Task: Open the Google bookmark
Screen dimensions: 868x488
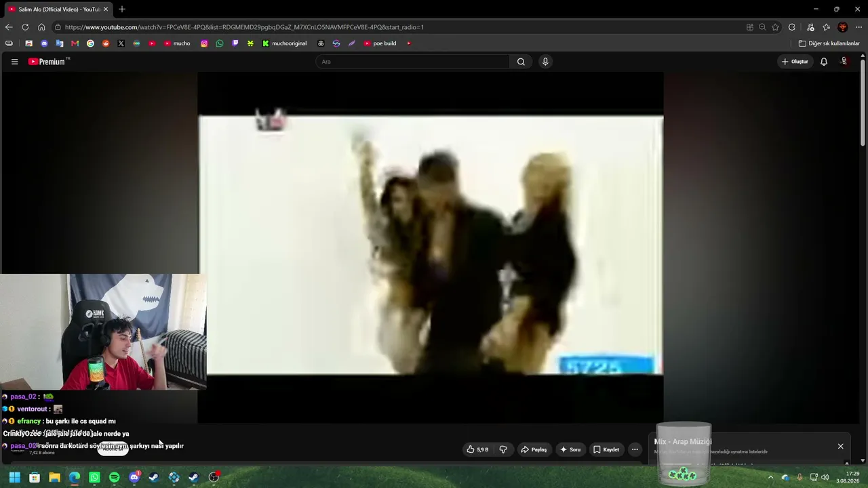Action: (x=90, y=43)
